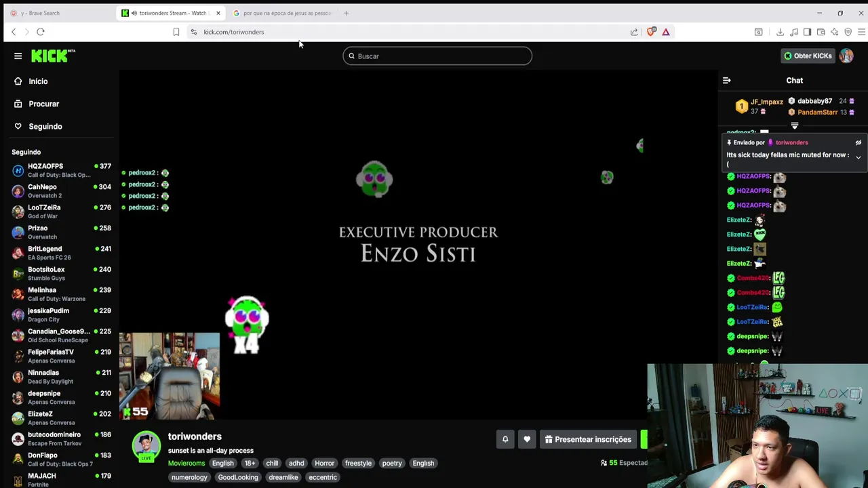Image resolution: width=868 pixels, height=488 pixels.
Task: Switch to the Google search tab
Action: pos(281,13)
